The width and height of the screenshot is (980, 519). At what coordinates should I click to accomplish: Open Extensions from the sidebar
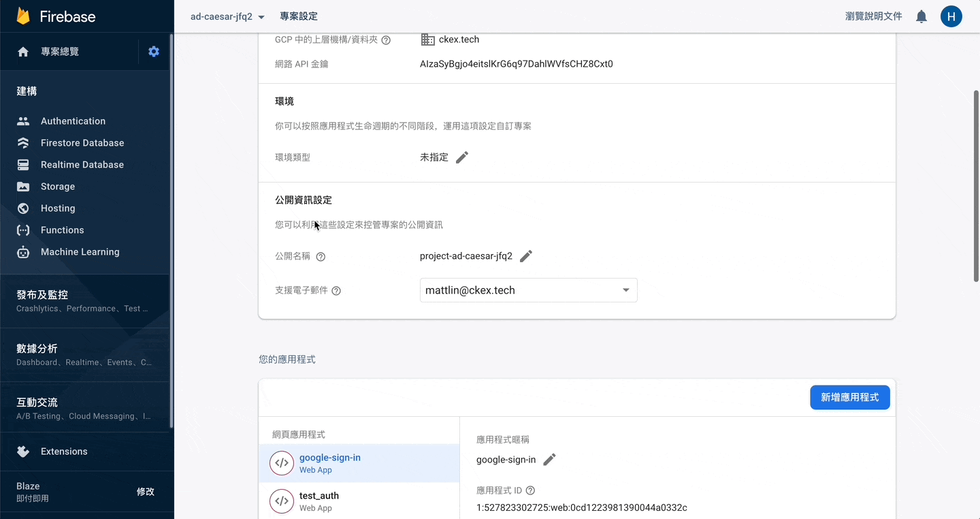pos(64,452)
